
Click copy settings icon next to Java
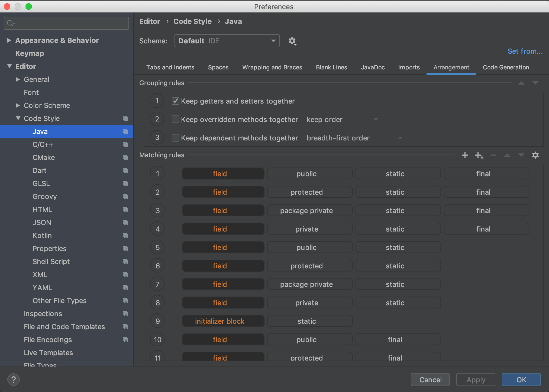point(125,131)
